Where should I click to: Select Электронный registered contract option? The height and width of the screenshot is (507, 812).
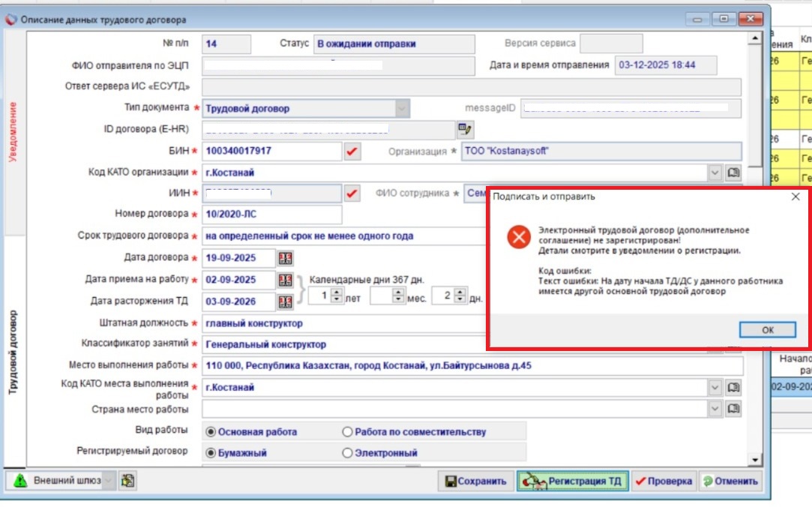click(347, 453)
